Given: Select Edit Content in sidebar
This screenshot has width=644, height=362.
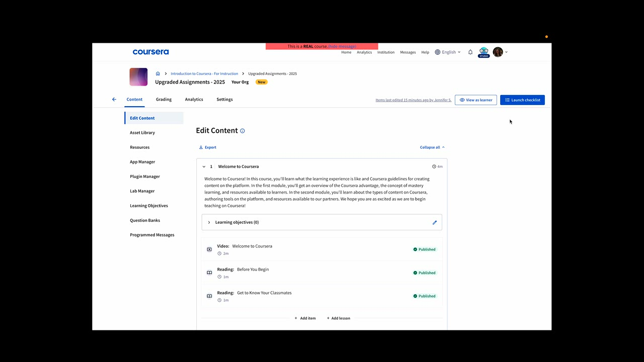Looking at the screenshot, I should 154,118.
